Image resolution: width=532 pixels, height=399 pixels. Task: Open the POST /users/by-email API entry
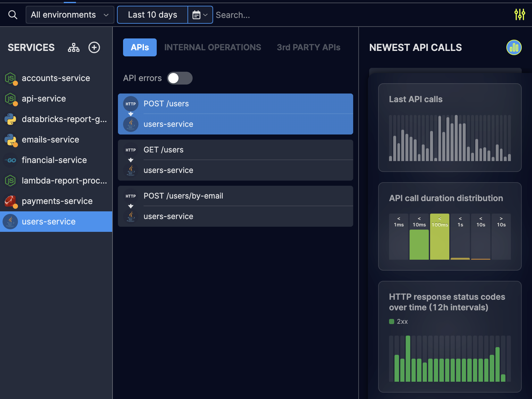coord(236,206)
